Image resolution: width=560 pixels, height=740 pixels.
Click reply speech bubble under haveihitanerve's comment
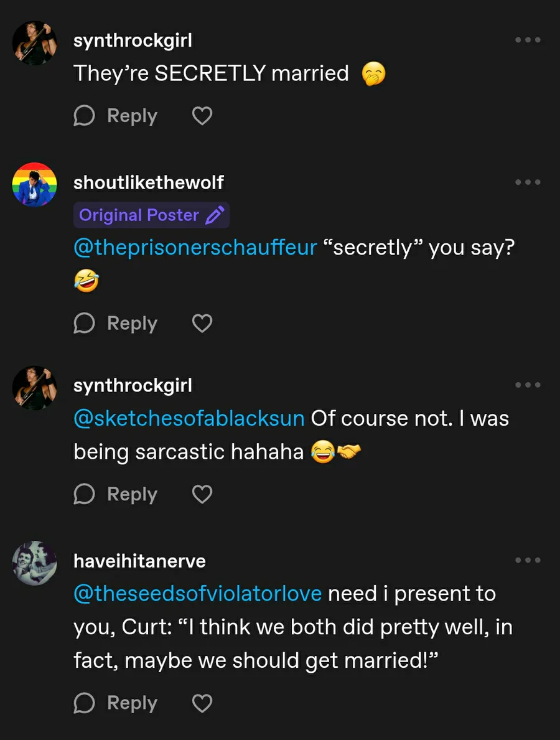(x=85, y=703)
